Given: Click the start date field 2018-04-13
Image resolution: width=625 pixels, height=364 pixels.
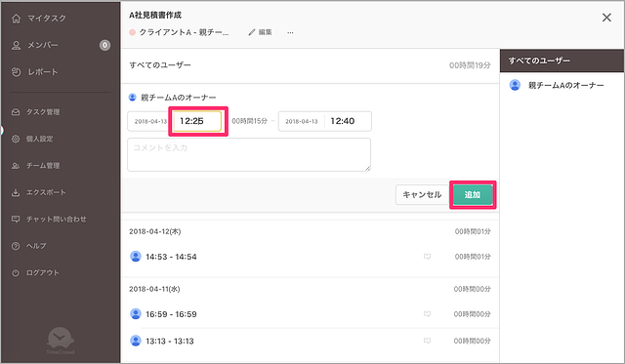Looking at the screenshot, I should [x=150, y=121].
